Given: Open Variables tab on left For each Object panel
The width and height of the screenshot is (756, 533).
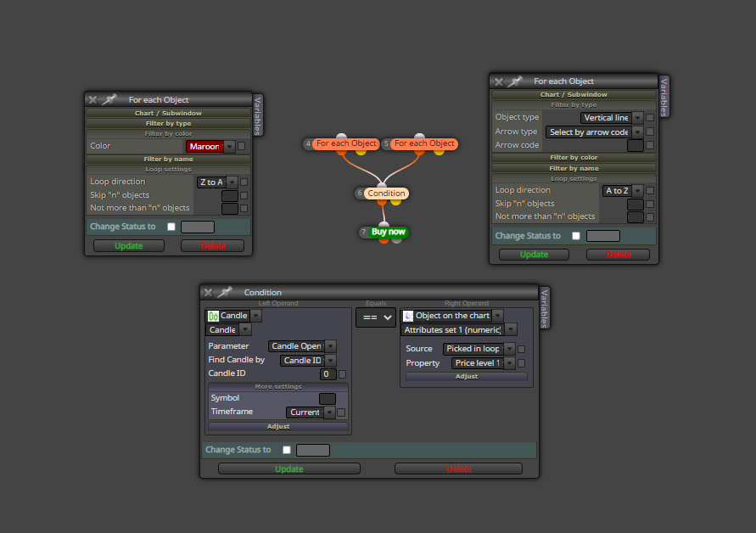Looking at the screenshot, I should click(x=257, y=115).
